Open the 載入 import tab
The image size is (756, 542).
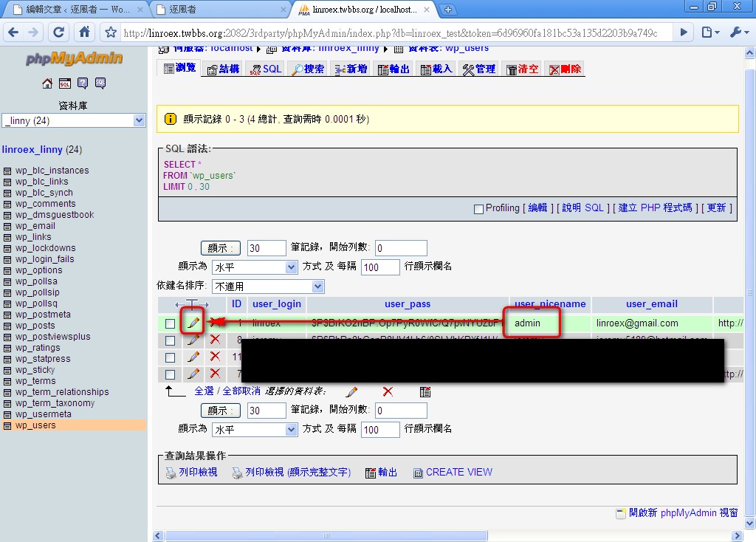tap(436, 69)
